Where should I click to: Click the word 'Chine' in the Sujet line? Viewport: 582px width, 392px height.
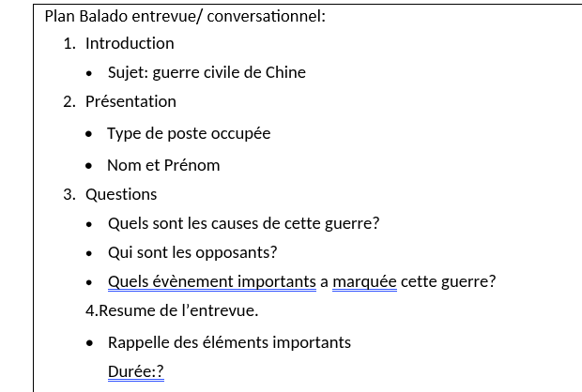[285, 72]
